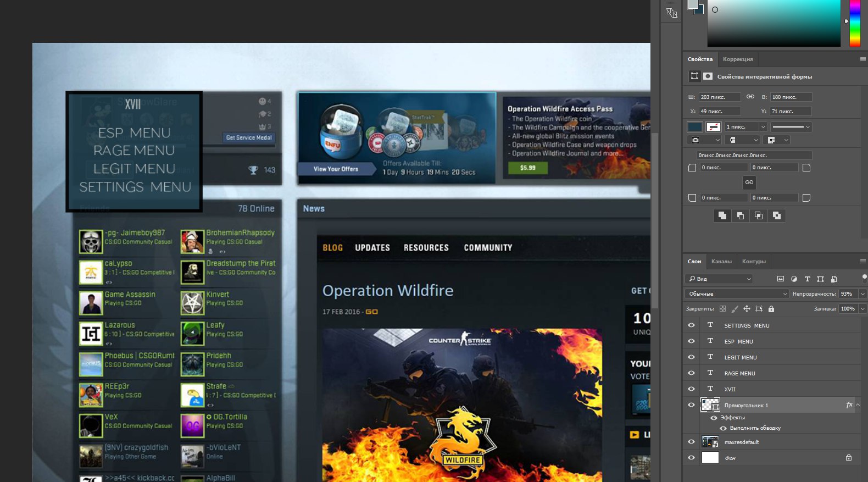Screen dimensions: 868x482
Task: Collapse effects of Прямоугольник 1 layer
Action: (858, 405)
